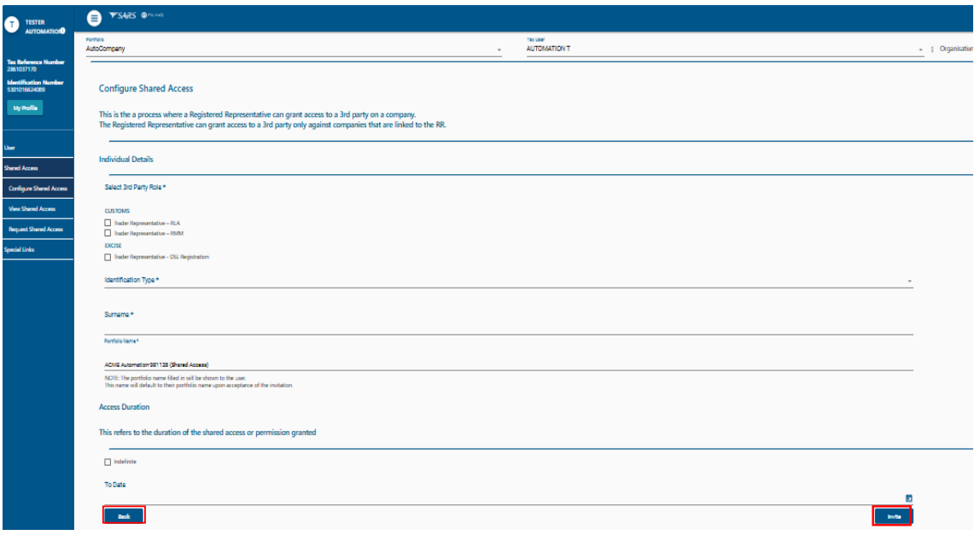Enable the Indefinite access duration checkbox
980x535 pixels.
pos(108,462)
